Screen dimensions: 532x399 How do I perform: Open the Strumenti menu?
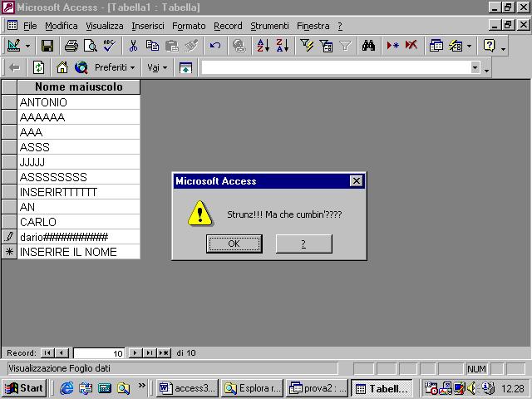coord(269,26)
